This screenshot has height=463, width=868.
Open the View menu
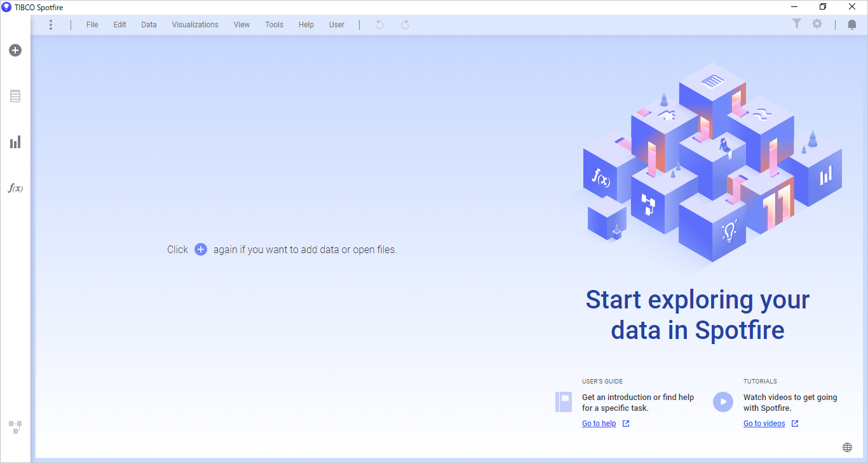coord(241,25)
